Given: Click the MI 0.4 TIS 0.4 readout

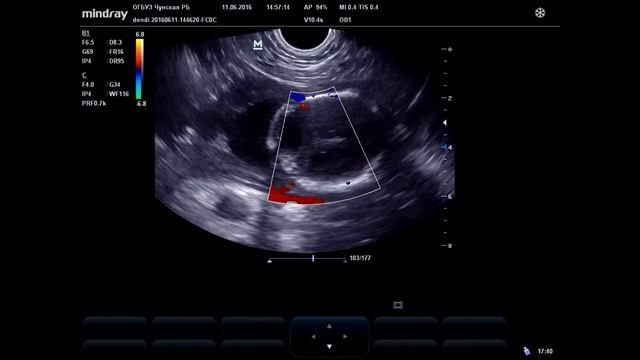Looking at the screenshot, I should (358, 7).
